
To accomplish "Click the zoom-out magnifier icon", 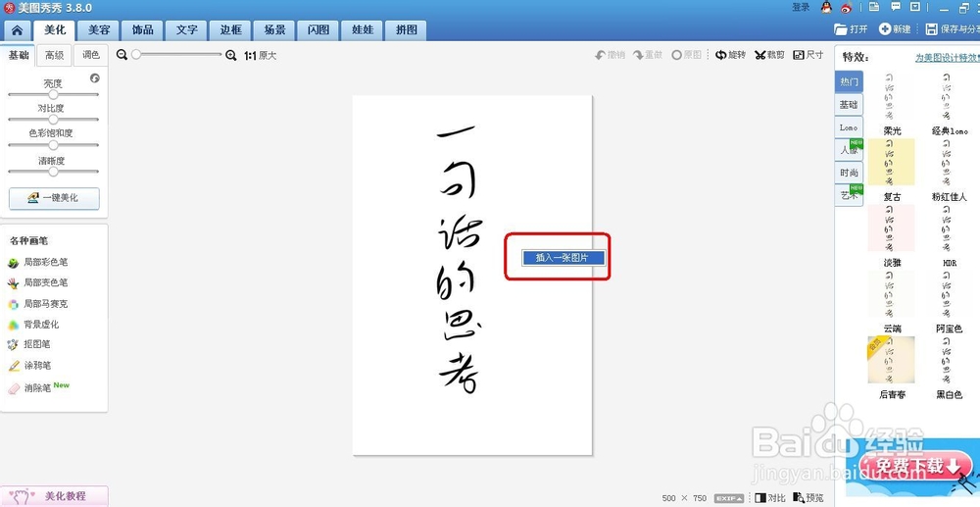I will pos(122,55).
